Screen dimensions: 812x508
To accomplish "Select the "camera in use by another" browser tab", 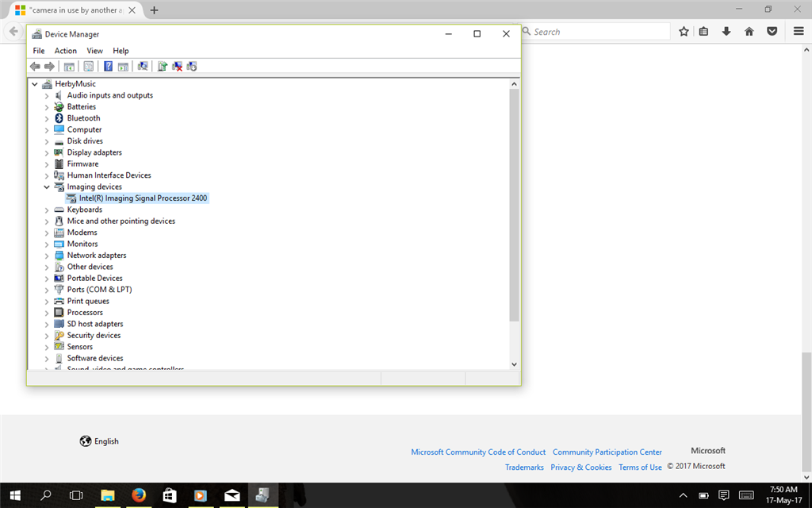I will pyautogui.click(x=75, y=10).
